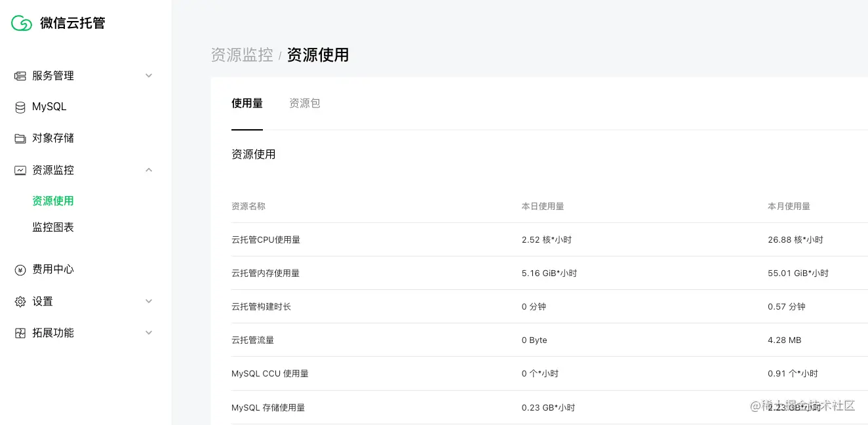This screenshot has width=868, height=425.
Task: Click the 资源使用 breadcrumb title
Action: coord(318,54)
